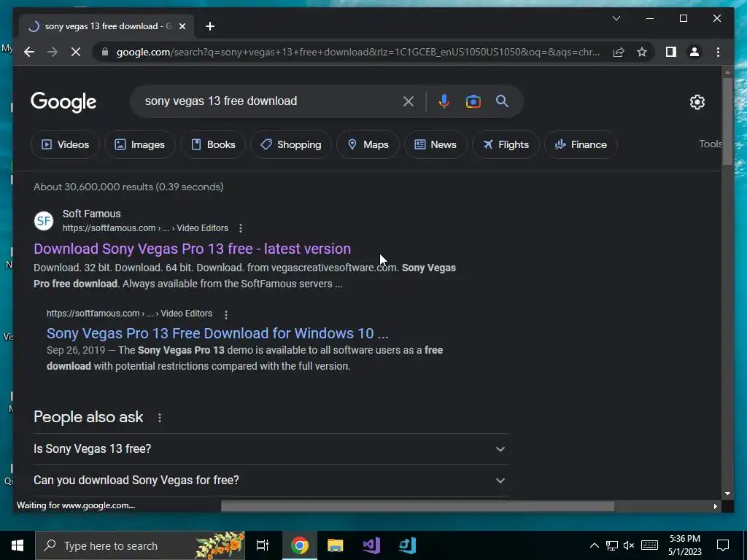747x560 pixels.
Task: Submit search with magnifying glass icon
Action: tap(502, 101)
